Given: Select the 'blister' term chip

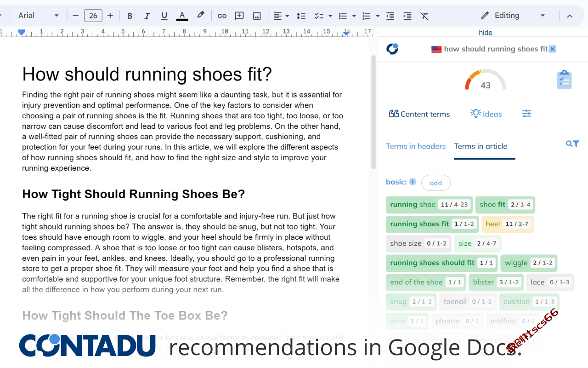Looking at the screenshot, I should click(496, 282).
